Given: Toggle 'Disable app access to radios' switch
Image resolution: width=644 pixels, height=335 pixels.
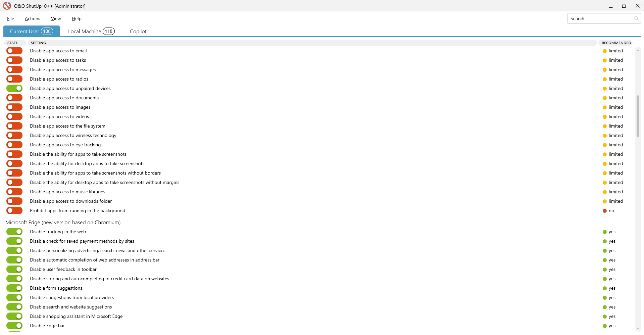Looking at the screenshot, I should (x=14, y=79).
